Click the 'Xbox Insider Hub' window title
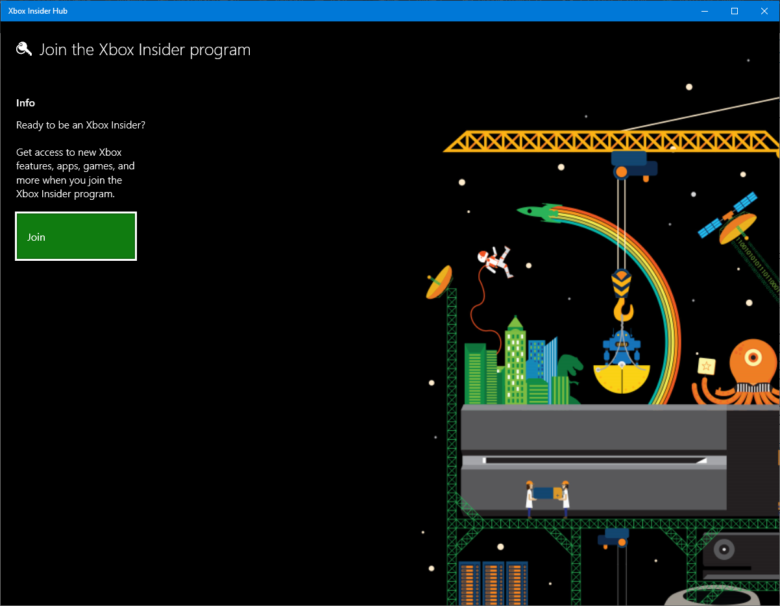 38,11
